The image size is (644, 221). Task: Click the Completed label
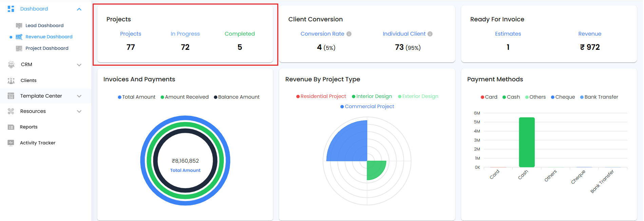(x=240, y=34)
